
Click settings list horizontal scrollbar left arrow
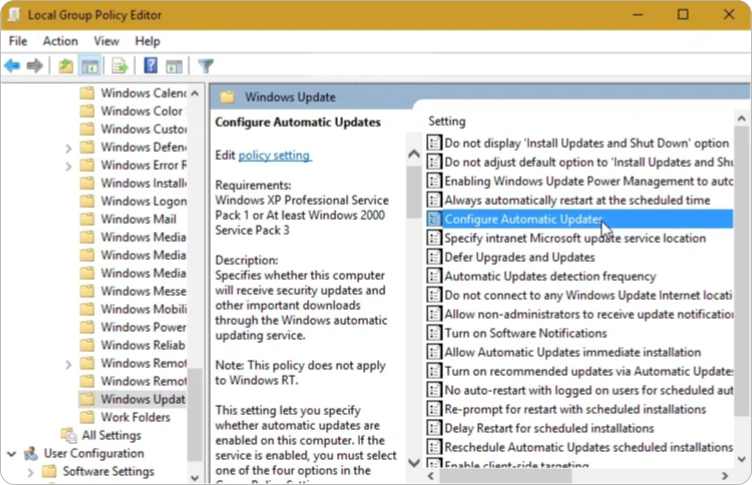(431, 475)
